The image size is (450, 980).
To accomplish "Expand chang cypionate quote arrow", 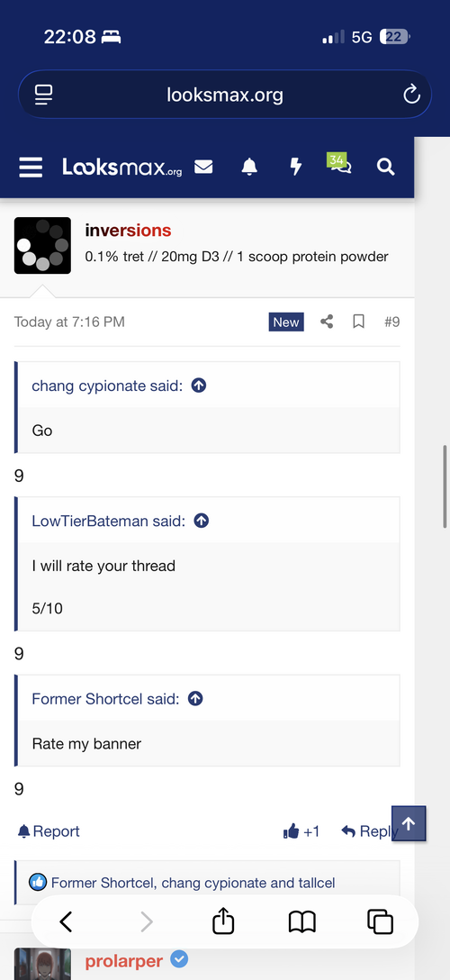I will click(199, 386).
